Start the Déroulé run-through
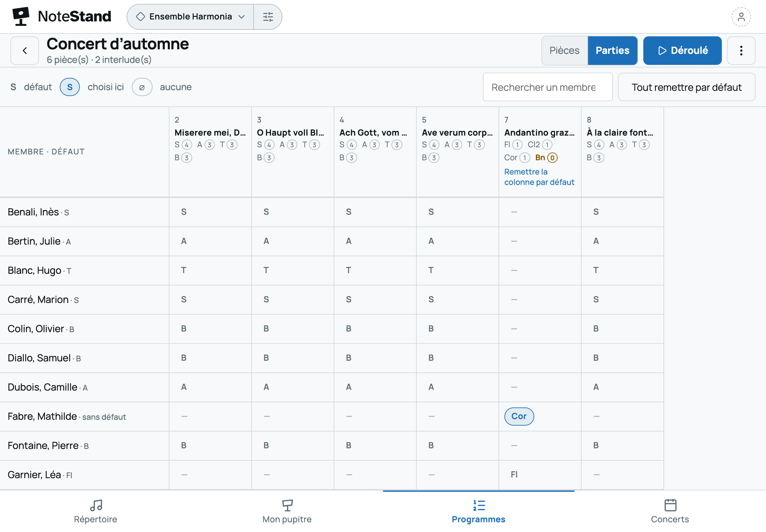This screenshot has width=766, height=532. click(x=682, y=51)
